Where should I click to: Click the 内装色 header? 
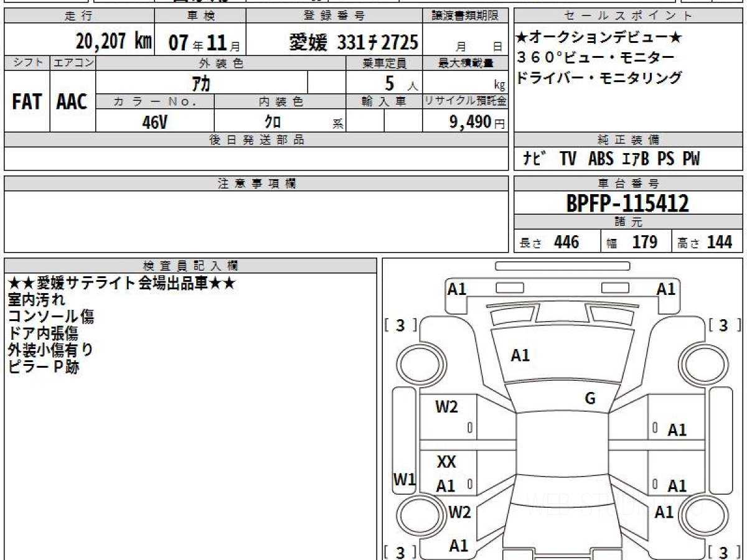pyautogui.click(x=280, y=101)
